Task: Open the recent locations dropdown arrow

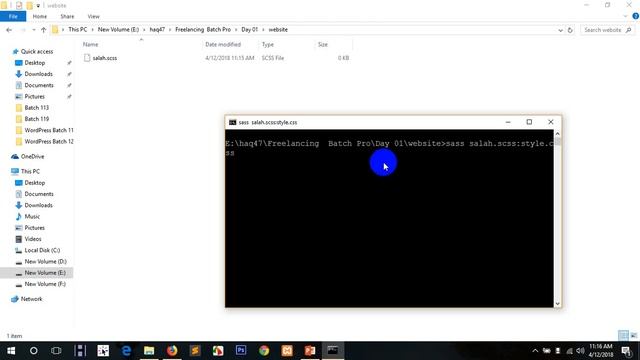Action: (34, 30)
